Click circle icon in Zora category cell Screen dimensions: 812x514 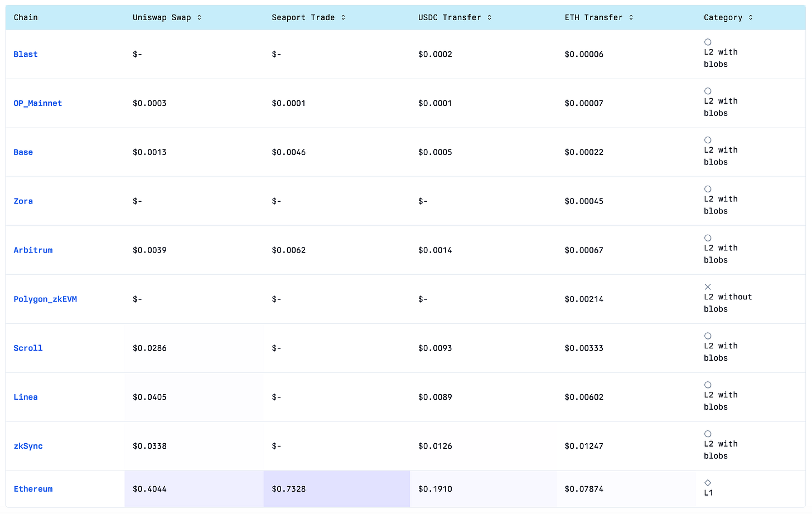tap(708, 190)
